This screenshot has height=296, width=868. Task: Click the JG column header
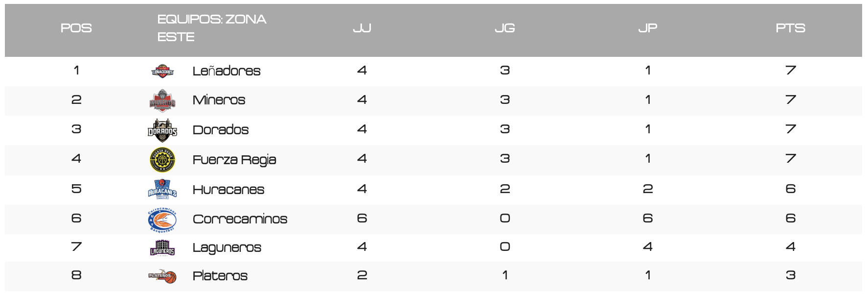(x=505, y=28)
